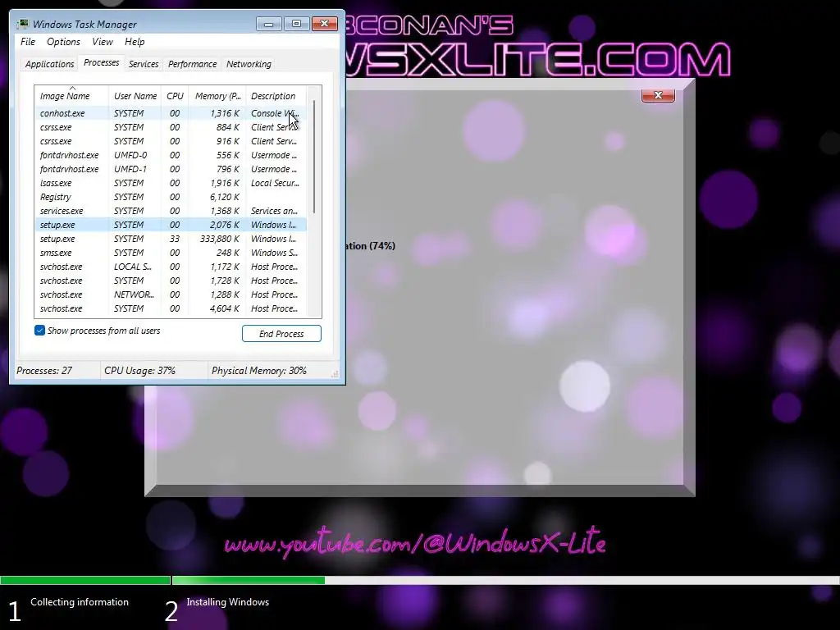Open the View menu

click(x=103, y=42)
